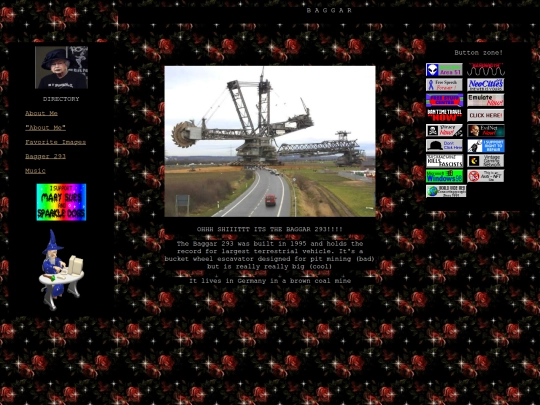Open the I Support Right to Repair badge

[x=486, y=146]
